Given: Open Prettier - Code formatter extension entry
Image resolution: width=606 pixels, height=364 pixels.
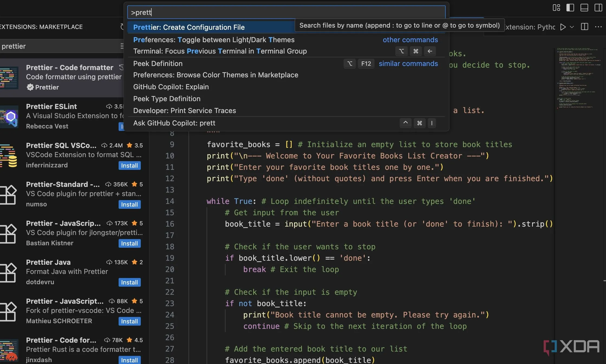Looking at the screenshot, I should 62,78.
